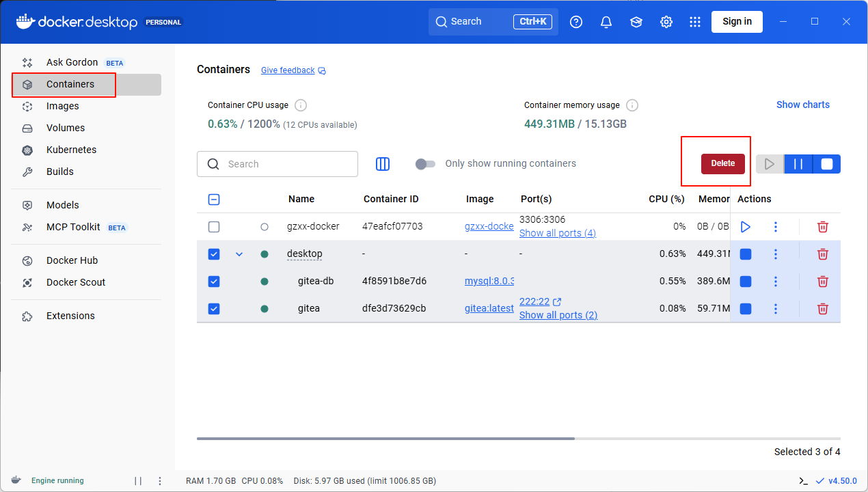Viewport: 868px width, 492px height.
Task: Open more actions menu for gitea-db
Action: tap(776, 281)
